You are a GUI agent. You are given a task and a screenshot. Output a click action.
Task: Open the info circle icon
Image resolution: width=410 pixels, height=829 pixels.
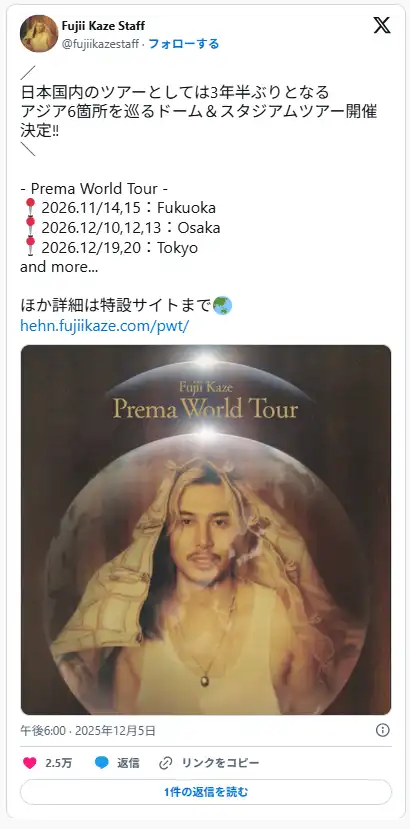click(382, 730)
